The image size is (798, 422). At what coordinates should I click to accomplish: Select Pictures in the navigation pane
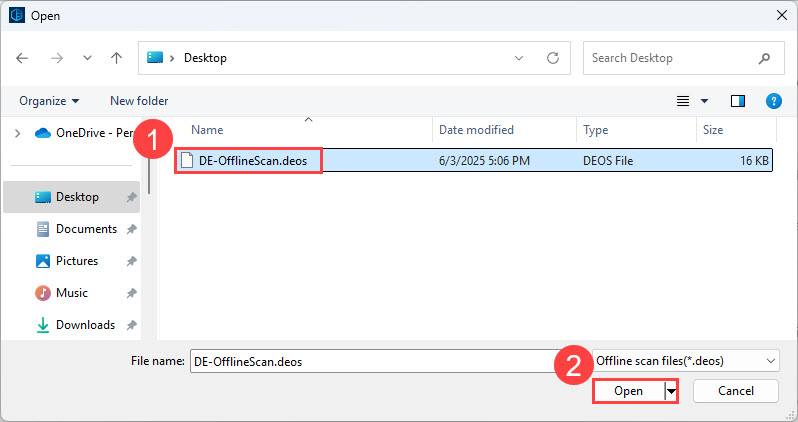point(77,261)
